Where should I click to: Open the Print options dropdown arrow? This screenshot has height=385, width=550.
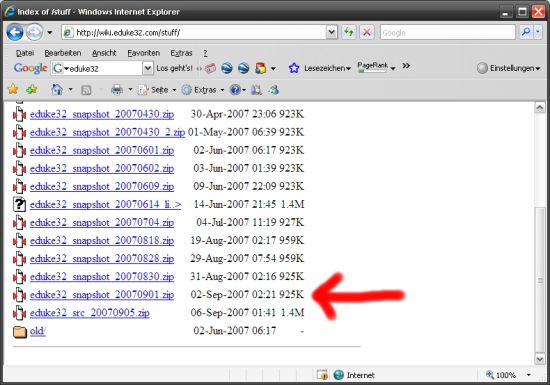tap(130, 90)
